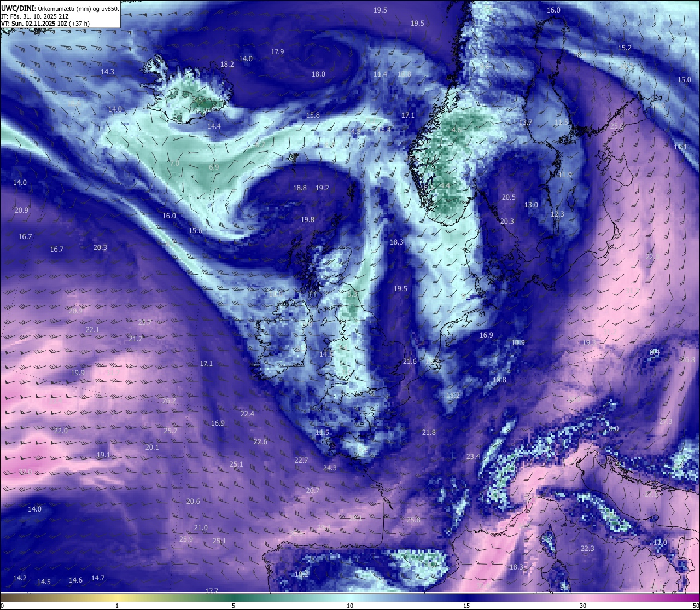
Task: Click the 14.2 value label
Action: pos(20,578)
